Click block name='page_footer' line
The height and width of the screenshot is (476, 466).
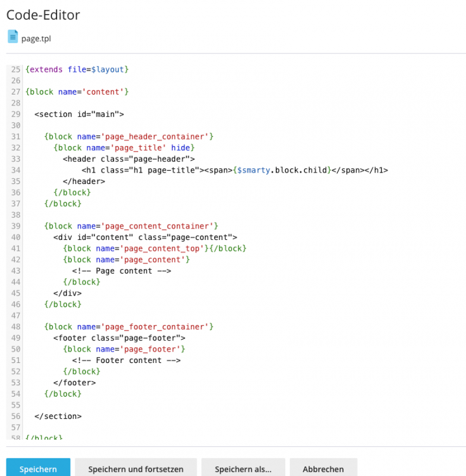tap(124, 350)
